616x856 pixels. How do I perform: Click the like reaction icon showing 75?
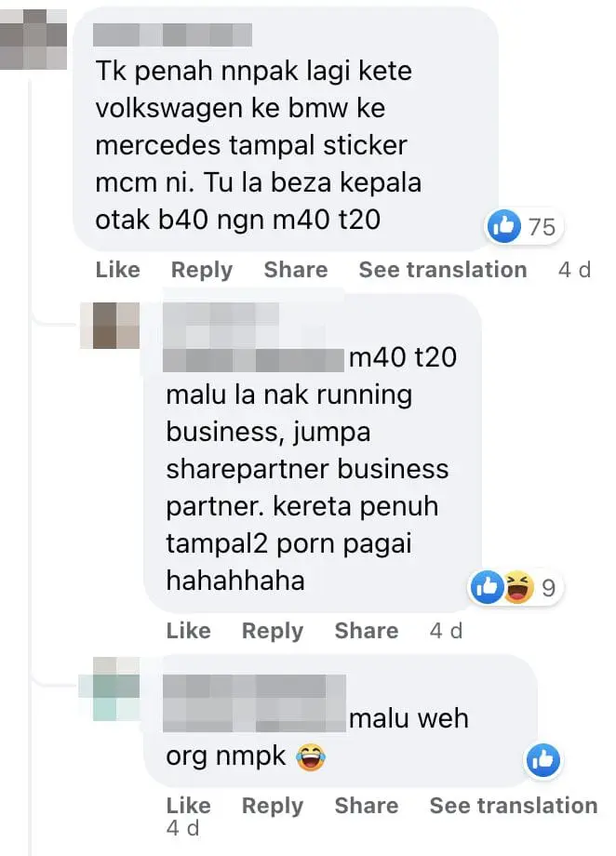[503, 226]
